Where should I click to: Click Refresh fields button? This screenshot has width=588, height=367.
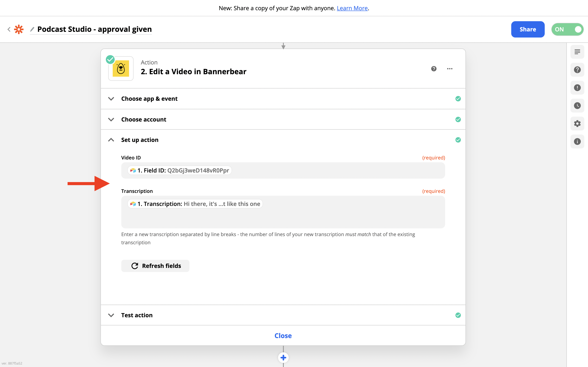click(155, 266)
